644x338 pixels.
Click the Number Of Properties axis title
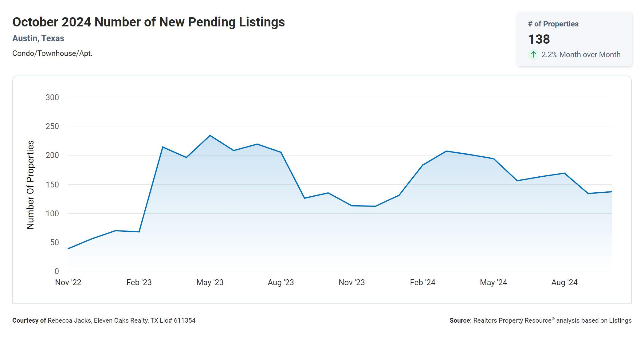[30, 185]
